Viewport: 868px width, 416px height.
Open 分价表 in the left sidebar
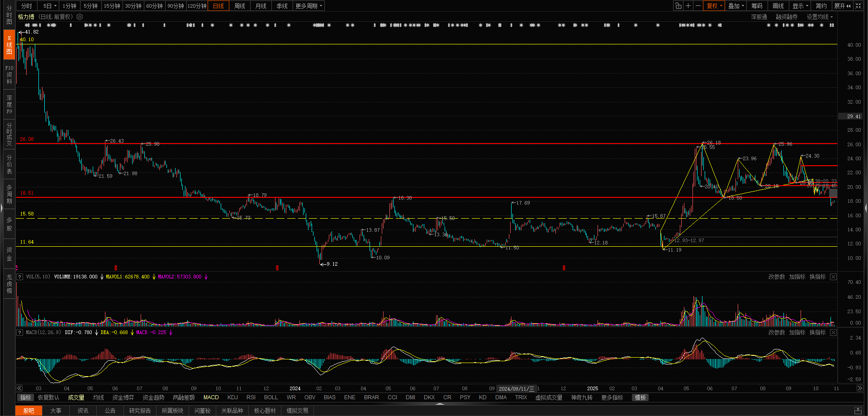(9, 164)
